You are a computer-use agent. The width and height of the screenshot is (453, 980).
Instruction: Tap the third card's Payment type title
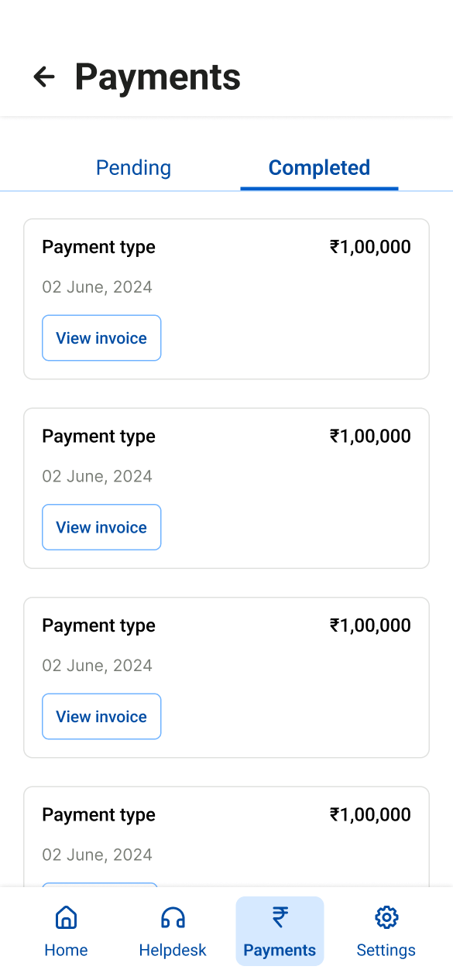[98, 625]
